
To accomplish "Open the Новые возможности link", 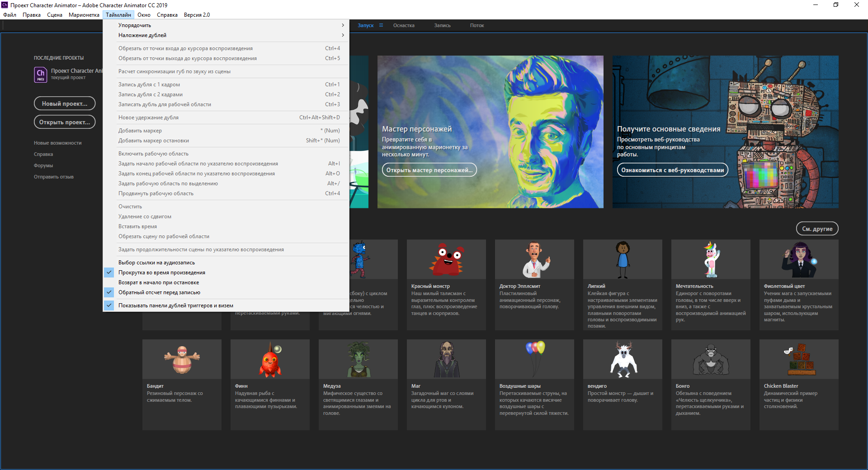I will tap(58, 143).
